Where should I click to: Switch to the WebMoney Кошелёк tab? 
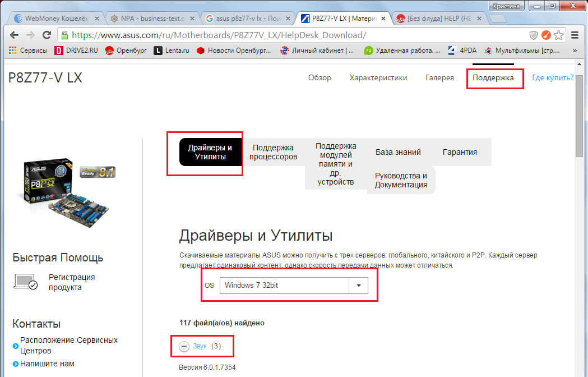(x=56, y=19)
